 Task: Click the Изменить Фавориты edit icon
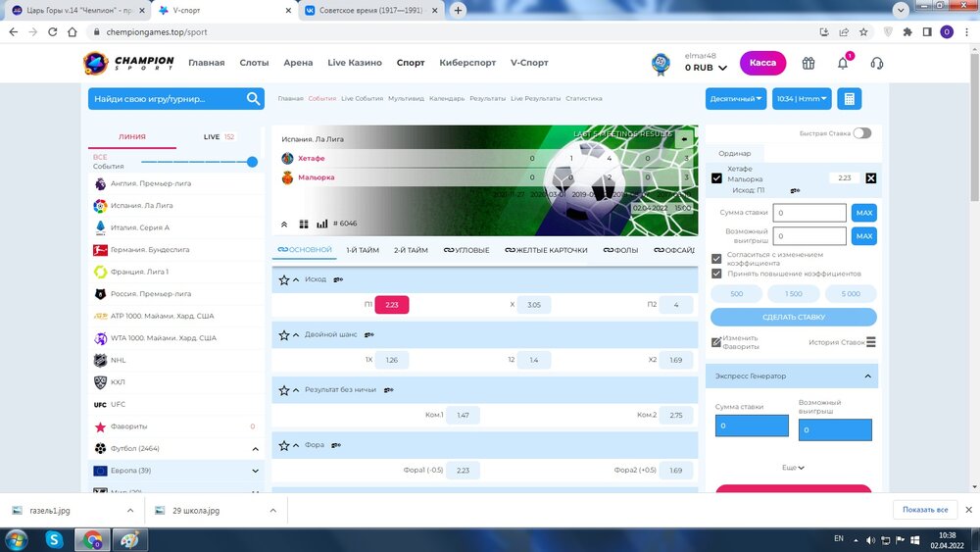click(716, 342)
